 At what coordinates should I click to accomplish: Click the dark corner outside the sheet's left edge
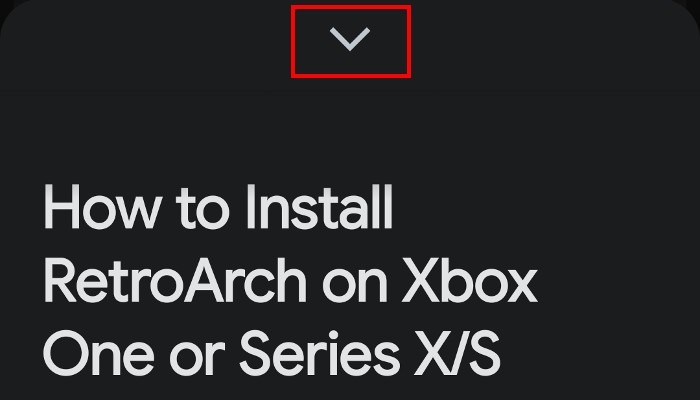tap(4, 5)
